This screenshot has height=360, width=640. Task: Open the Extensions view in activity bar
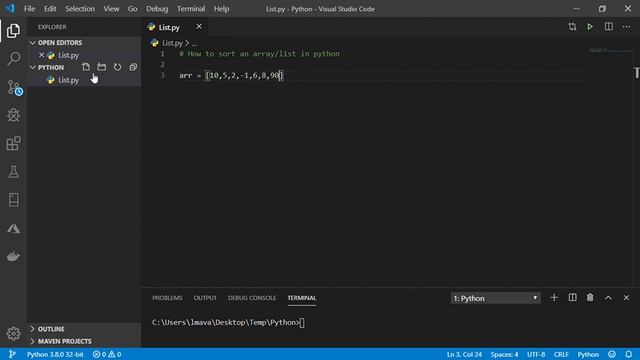click(x=13, y=143)
